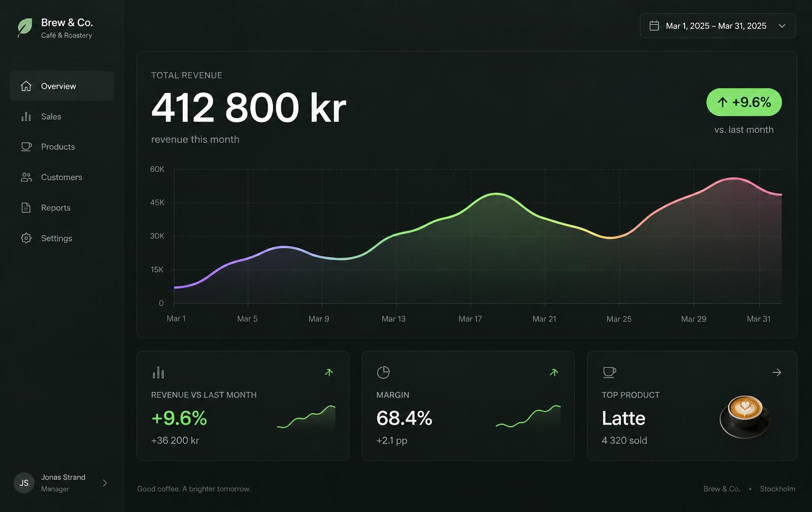This screenshot has height=512, width=812.
Task: Expand the Jonas Strand profile chevron
Action: (105, 483)
